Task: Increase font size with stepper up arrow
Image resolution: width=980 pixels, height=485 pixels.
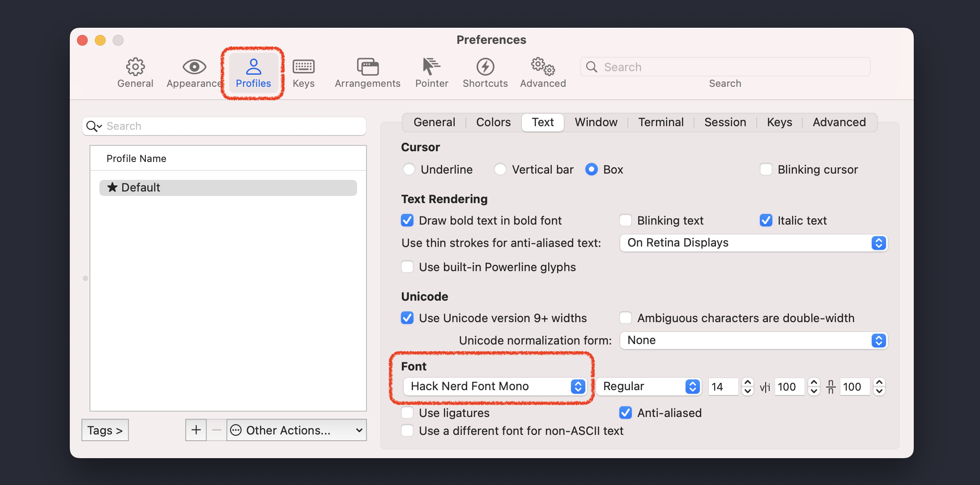Action: click(747, 383)
